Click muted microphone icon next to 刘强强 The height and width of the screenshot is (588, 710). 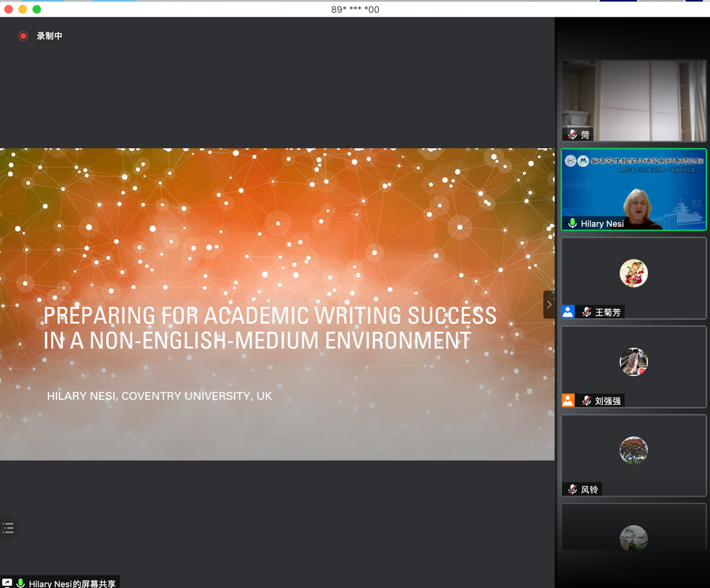click(587, 401)
